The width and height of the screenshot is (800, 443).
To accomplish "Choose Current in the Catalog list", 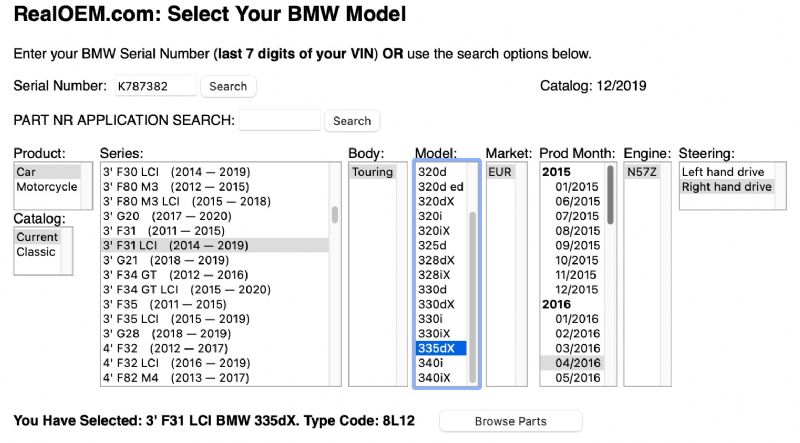I will [38, 237].
